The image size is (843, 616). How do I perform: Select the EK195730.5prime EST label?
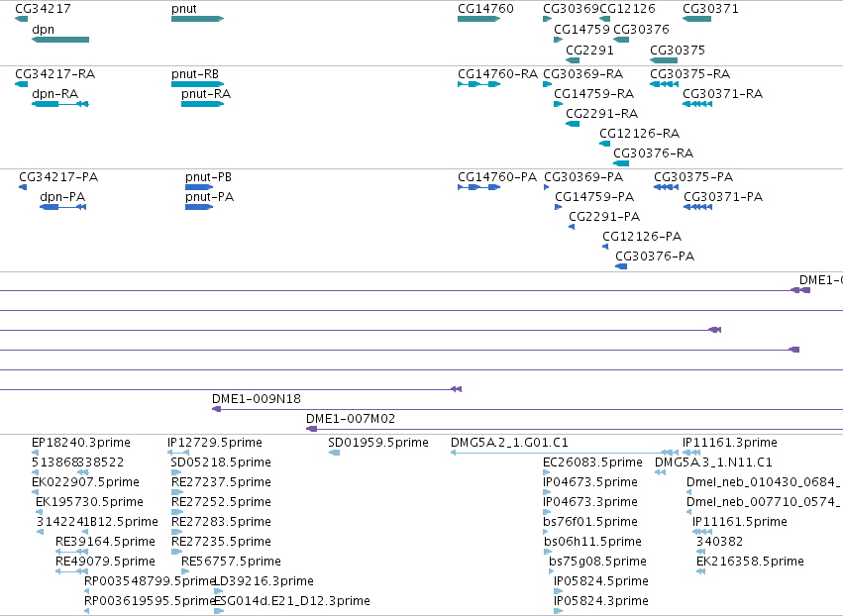[x=90, y=502]
